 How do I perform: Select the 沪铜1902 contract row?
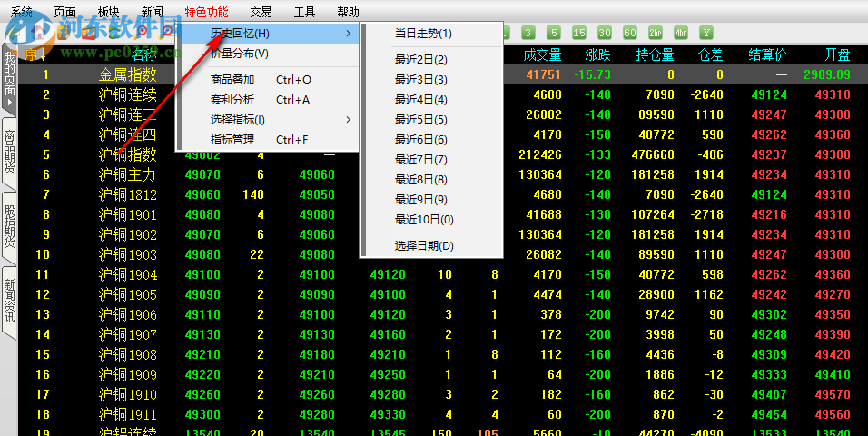coord(443,235)
